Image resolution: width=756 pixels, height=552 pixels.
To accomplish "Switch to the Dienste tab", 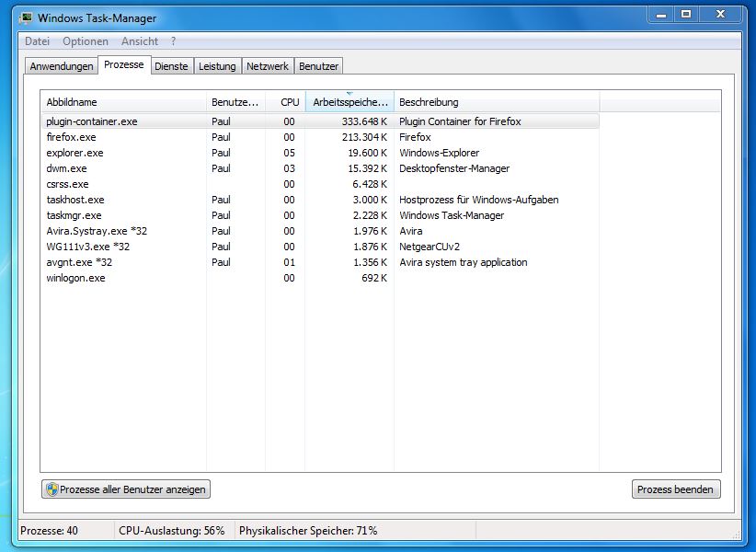I will click(x=171, y=66).
